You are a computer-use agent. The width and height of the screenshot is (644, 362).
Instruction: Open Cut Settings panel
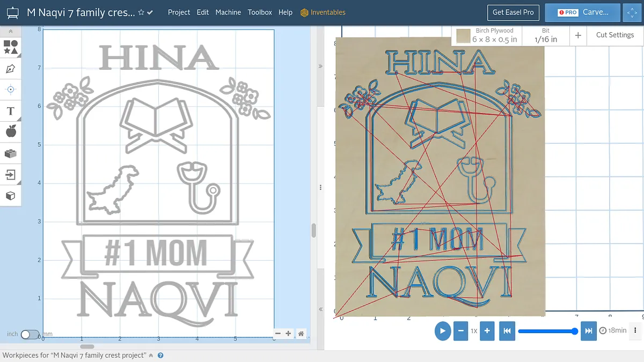[615, 35]
